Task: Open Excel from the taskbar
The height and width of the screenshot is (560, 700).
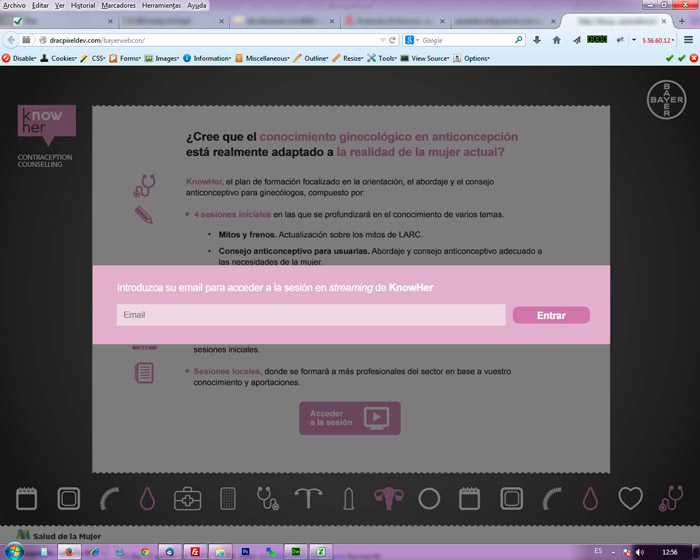Action: pyautogui.click(x=321, y=552)
